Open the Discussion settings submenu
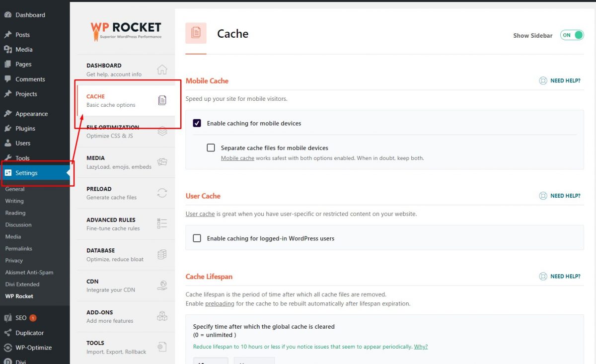 18,225
